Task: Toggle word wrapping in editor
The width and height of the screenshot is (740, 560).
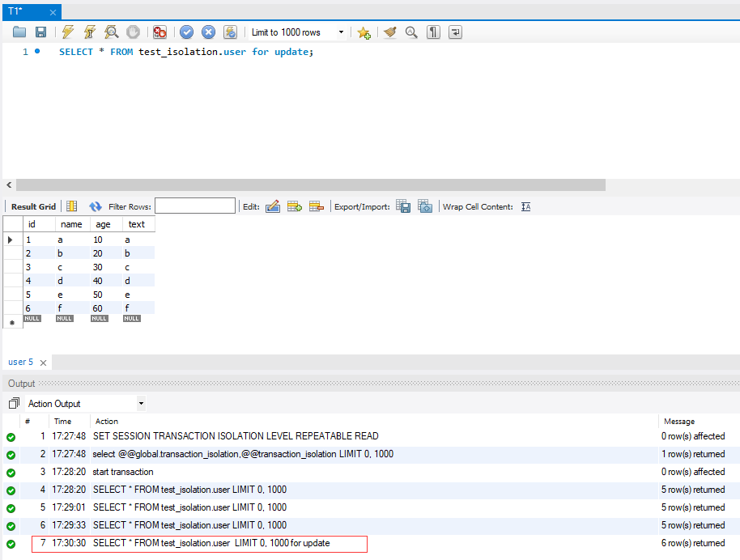Action: pyautogui.click(x=455, y=32)
